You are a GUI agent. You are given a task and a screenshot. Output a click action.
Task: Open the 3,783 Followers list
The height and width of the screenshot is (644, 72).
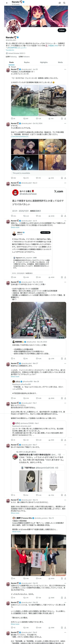[24, 56]
